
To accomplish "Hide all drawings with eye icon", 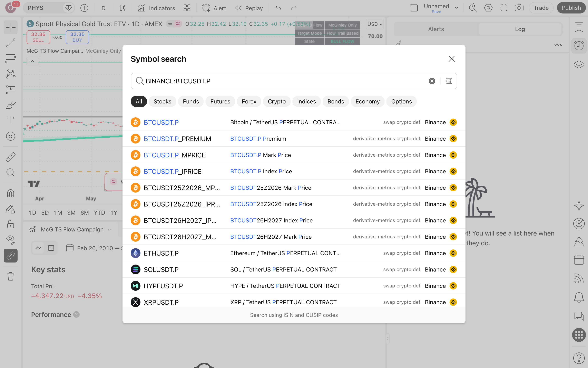I will [11, 240].
